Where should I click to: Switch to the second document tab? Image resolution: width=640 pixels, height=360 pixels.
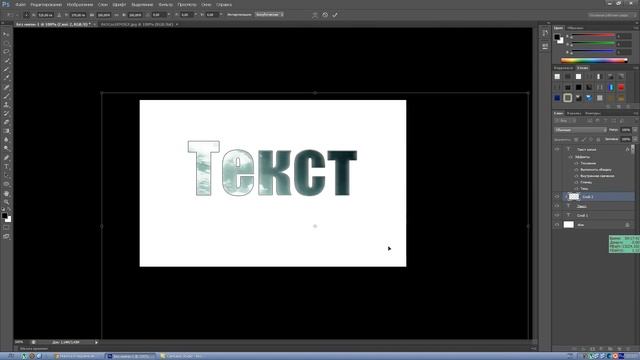(x=137, y=24)
